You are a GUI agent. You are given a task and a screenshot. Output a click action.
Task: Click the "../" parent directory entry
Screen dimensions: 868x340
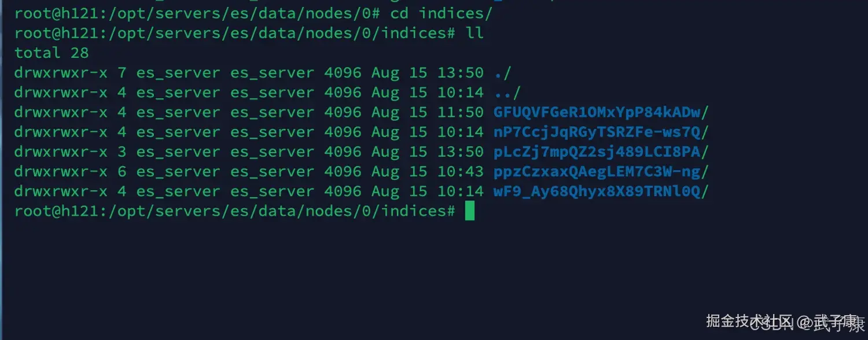507,93
